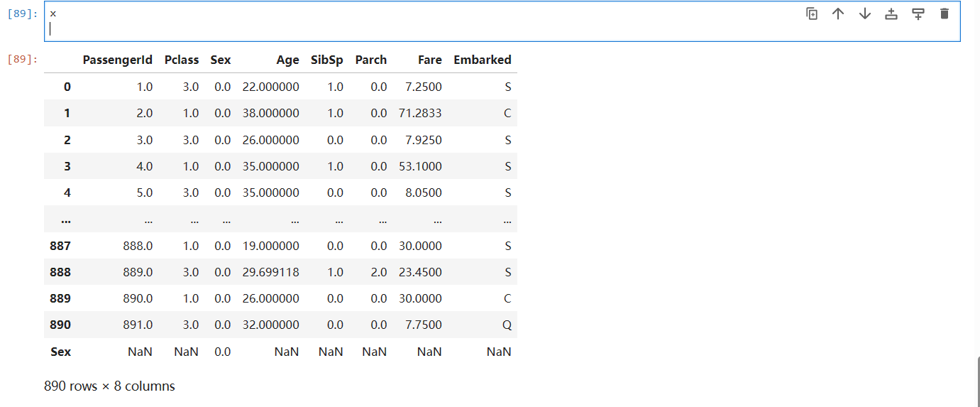Insert a cell below icon

918,13
